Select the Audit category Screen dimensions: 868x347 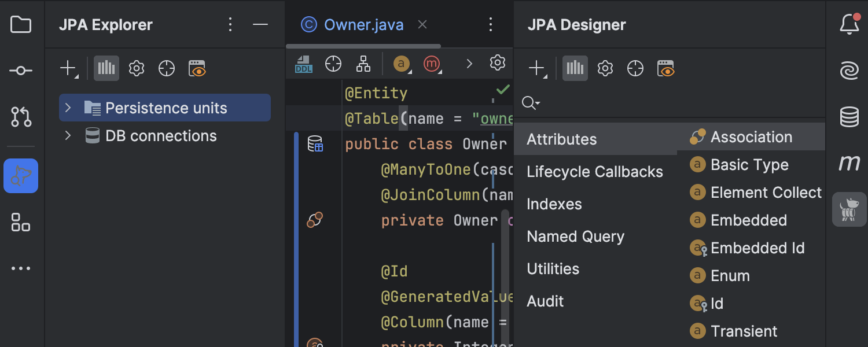(x=595, y=301)
